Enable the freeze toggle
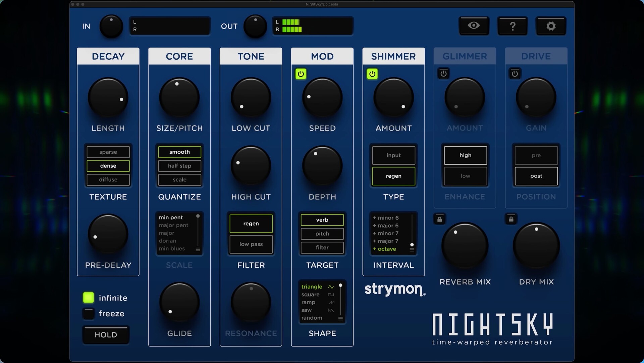 pos(89,313)
